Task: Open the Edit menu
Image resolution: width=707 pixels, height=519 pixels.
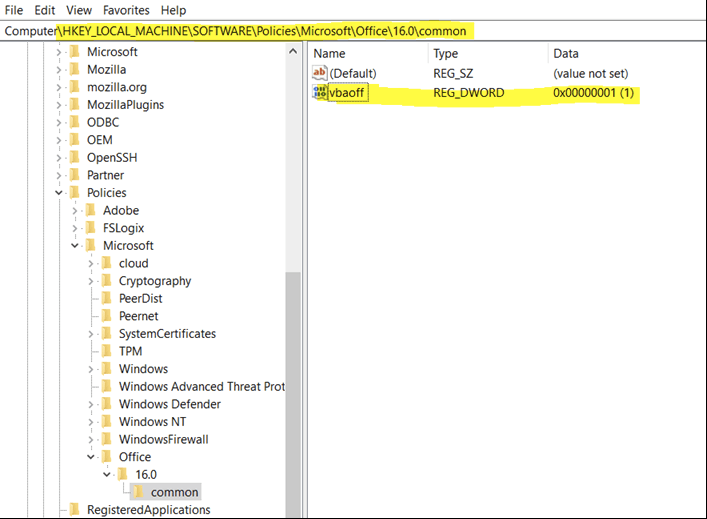Action: click(x=45, y=10)
